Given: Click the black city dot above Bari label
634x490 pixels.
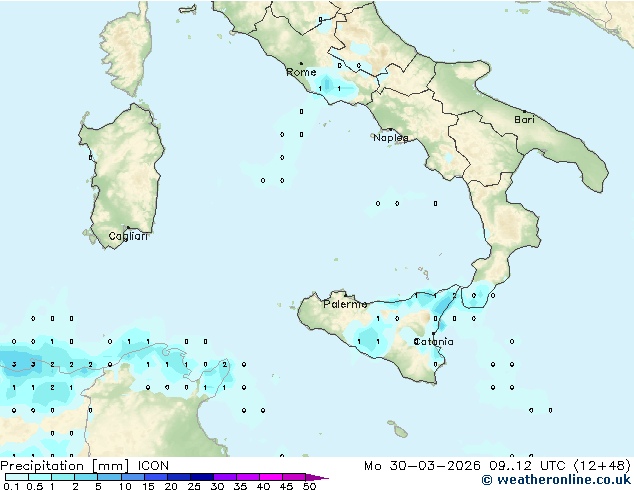Looking at the screenshot, I should [x=524, y=111].
